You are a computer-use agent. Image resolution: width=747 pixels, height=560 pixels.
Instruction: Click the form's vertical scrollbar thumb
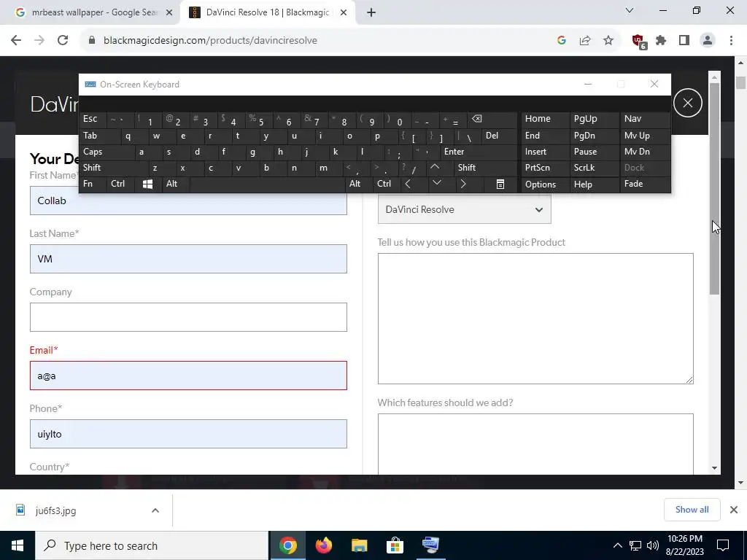pos(714,188)
